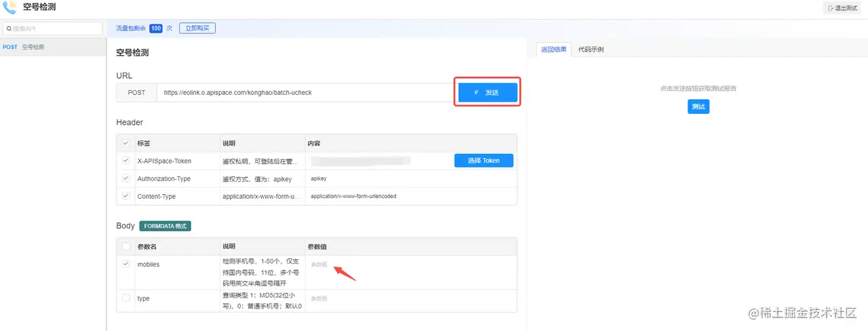
Task: Focus the 搜索API search box
Action: point(52,28)
